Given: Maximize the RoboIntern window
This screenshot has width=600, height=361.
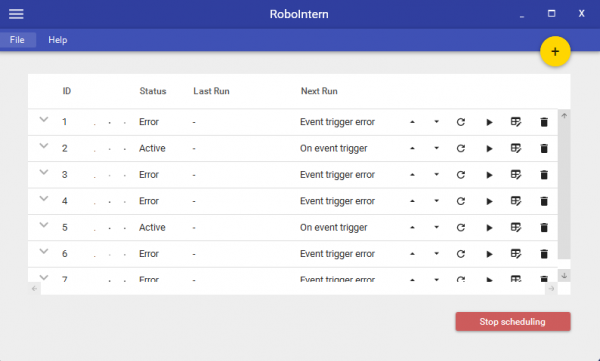Looking at the screenshot, I should (x=551, y=14).
